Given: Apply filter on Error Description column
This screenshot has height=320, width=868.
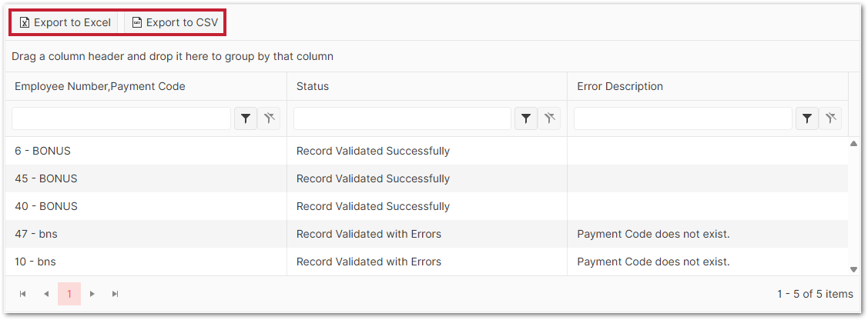Looking at the screenshot, I should tap(806, 118).
